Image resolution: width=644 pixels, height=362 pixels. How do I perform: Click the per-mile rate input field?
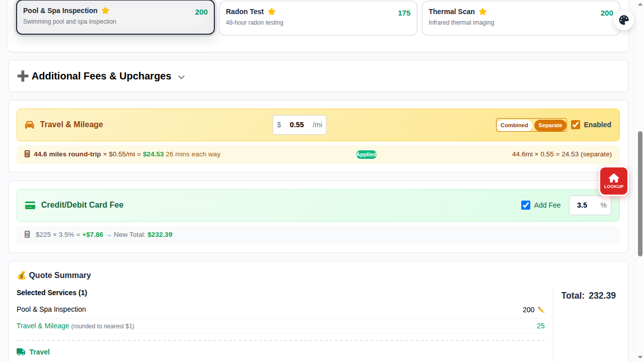[x=297, y=125]
